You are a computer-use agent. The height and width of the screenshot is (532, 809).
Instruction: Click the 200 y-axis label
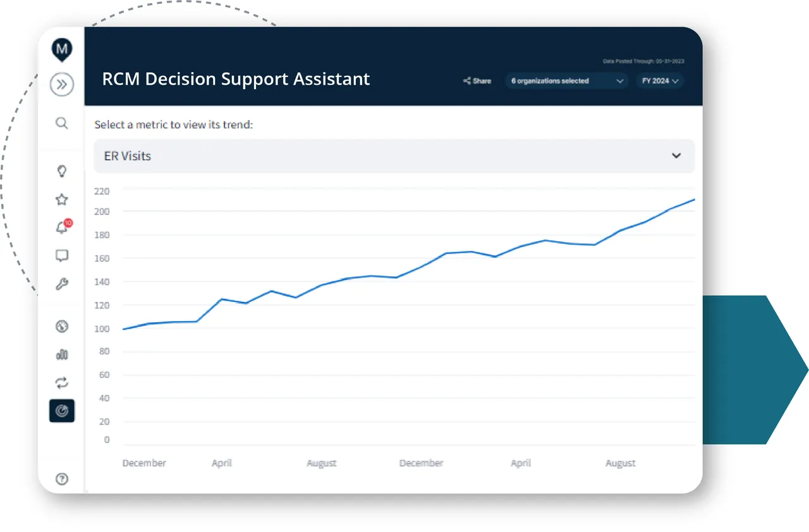(102, 212)
